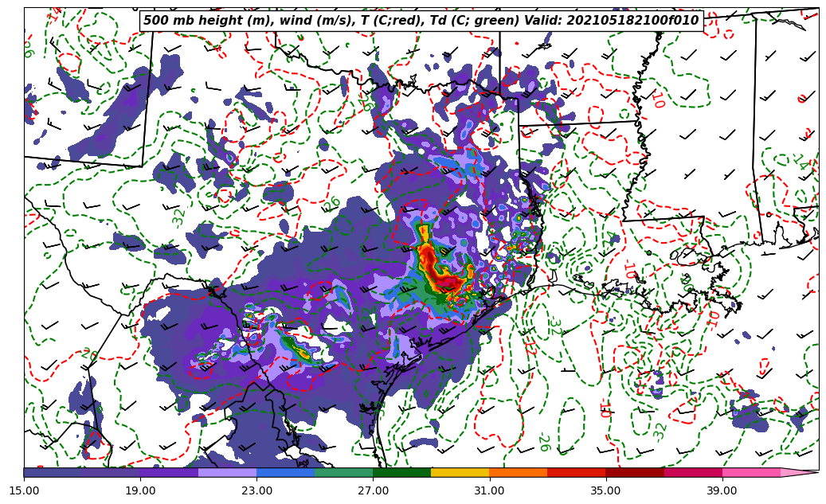Click the 19.00 colorbar tick label
The height and width of the screenshot is (504, 826).
[x=140, y=490]
